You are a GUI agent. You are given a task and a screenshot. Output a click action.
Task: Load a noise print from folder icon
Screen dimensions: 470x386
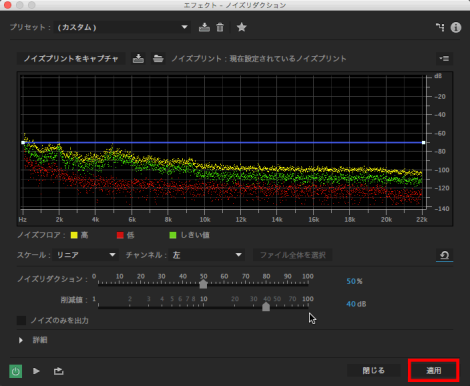tap(158, 59)
